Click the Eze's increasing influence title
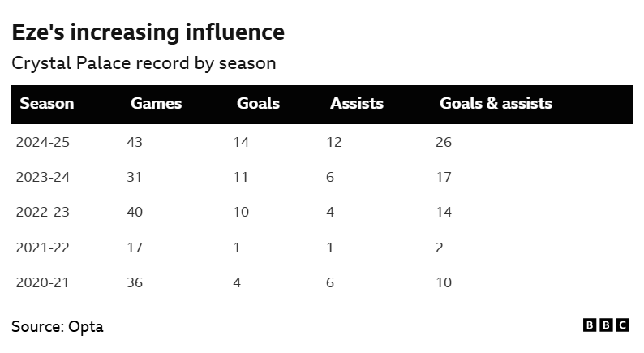644x353 pixels. pyautogui.click(x=148, y=32)
